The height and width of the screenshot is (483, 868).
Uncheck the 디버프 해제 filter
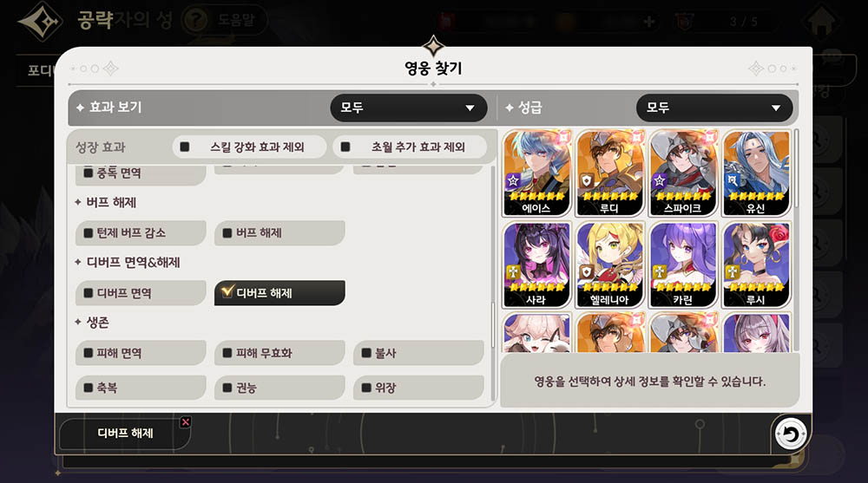279,293
